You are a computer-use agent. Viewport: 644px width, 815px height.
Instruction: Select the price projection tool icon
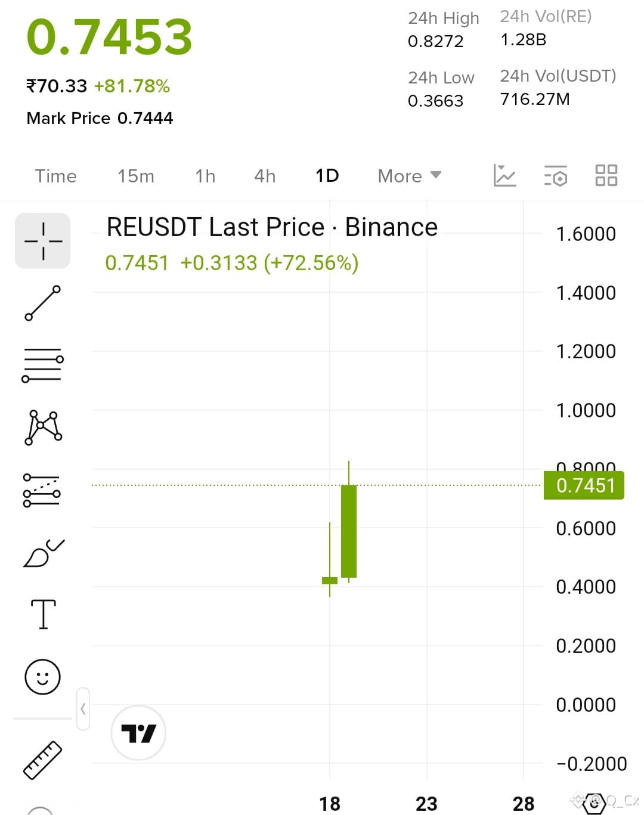(42, 490)
